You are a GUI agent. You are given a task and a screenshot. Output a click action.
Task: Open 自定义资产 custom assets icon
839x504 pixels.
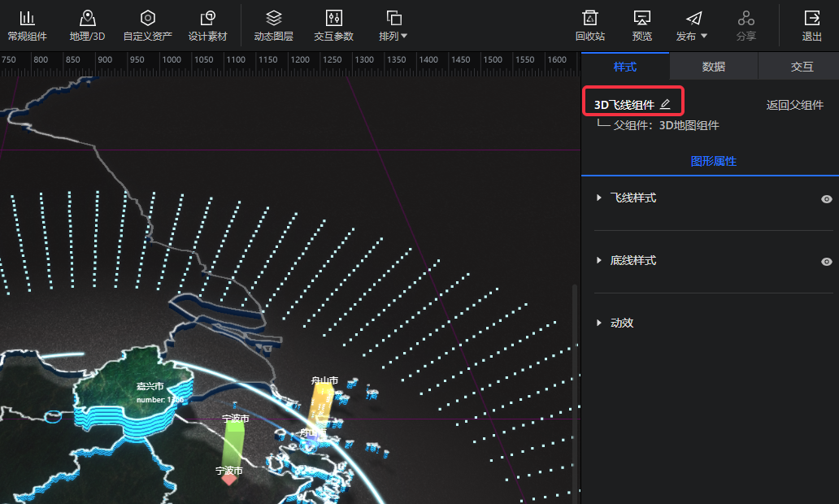click(147, 18)
